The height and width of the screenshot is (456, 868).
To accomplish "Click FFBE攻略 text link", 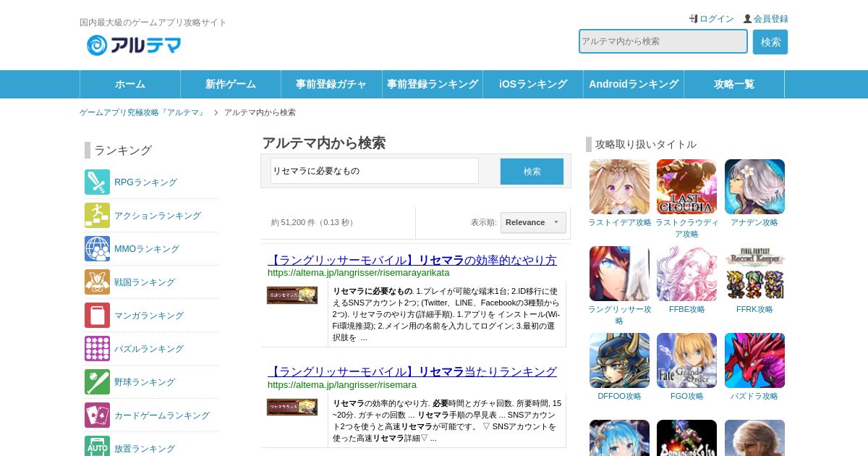I will click(686, 309).
